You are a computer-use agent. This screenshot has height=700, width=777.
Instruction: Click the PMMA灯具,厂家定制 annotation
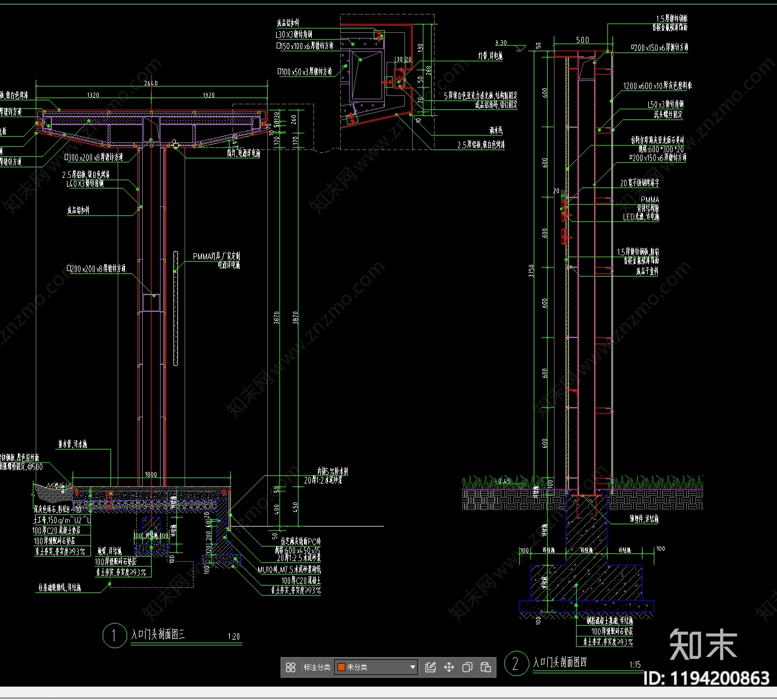pyautogui.click(x=216, y=256)
